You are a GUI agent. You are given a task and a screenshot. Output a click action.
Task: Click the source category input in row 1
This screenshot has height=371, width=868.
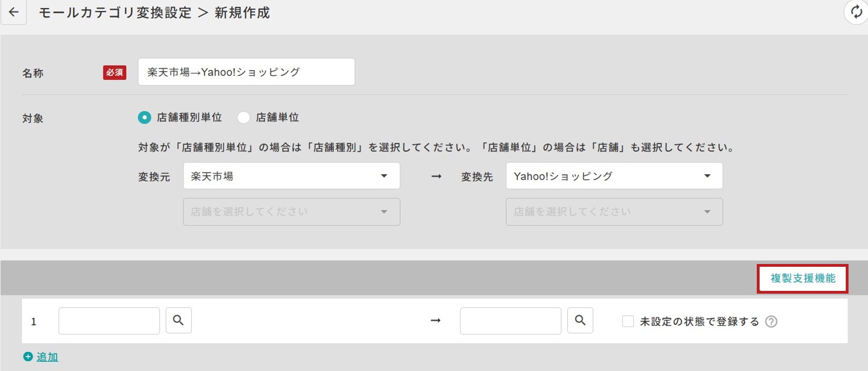(x=109, y=321)
